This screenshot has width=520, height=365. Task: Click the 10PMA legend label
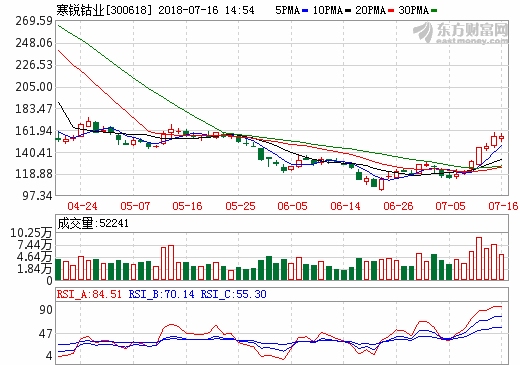[328, 10]
